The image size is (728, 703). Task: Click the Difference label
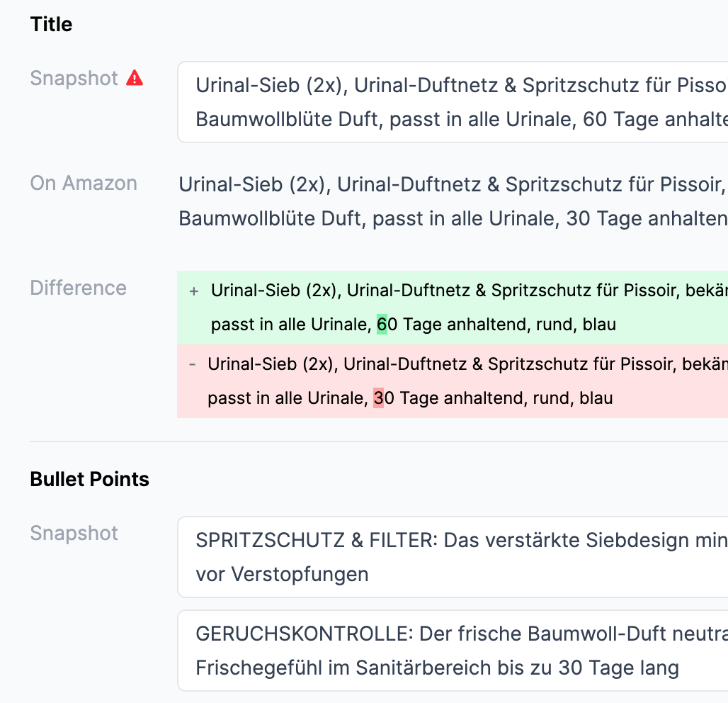point(78,288)
